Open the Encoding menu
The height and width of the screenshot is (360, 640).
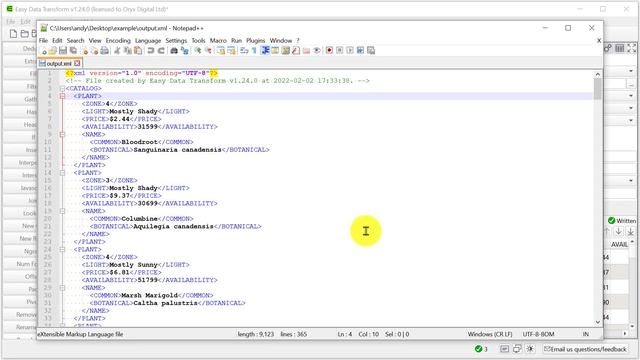118,40
